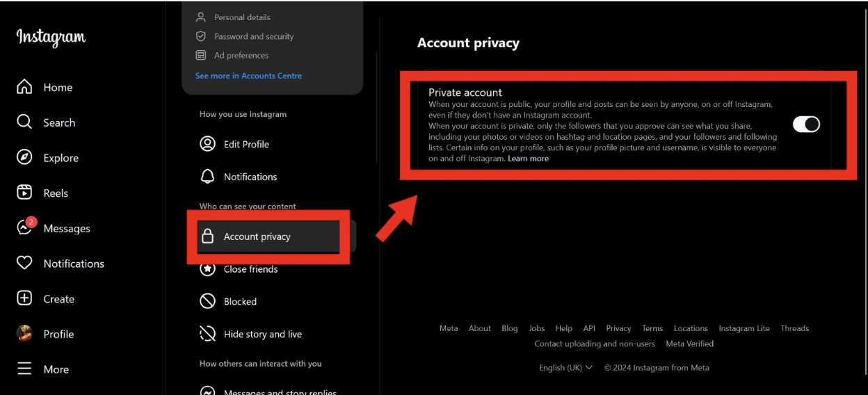Screen dimensions: 868x395
Task: Open the Home feed icon
Action: (24, 87)
